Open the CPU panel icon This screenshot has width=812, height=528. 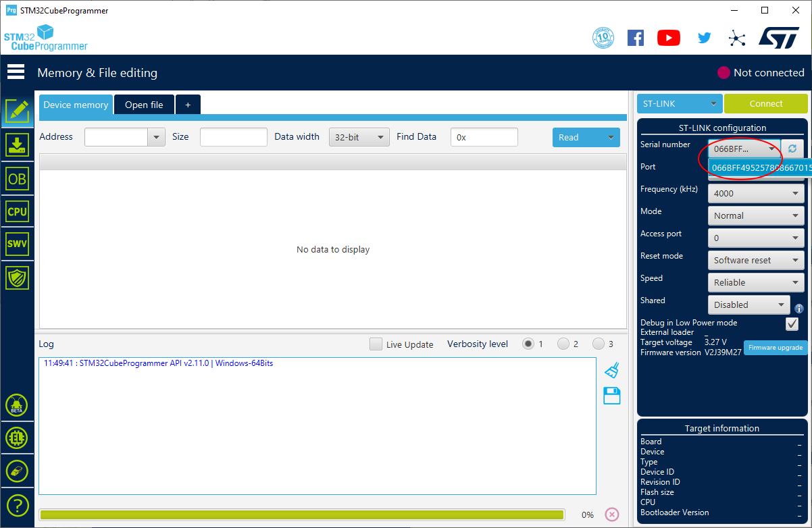[17, 211]
